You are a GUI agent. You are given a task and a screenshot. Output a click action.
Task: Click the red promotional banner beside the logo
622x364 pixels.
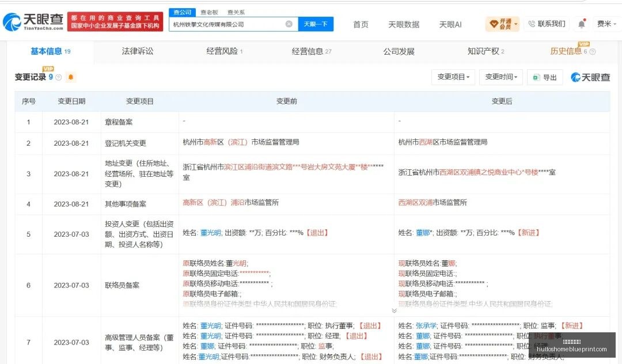tap(115, 21)
